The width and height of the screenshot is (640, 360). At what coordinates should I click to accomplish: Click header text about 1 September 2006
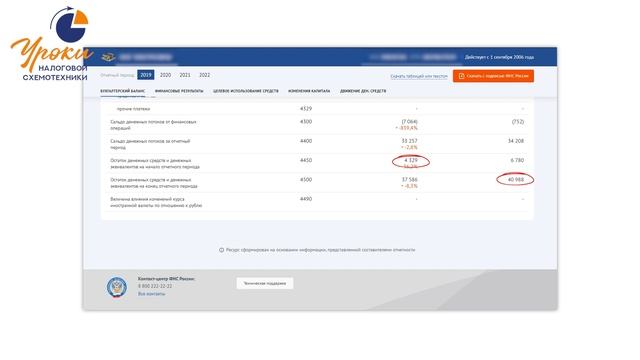(499, 57)
